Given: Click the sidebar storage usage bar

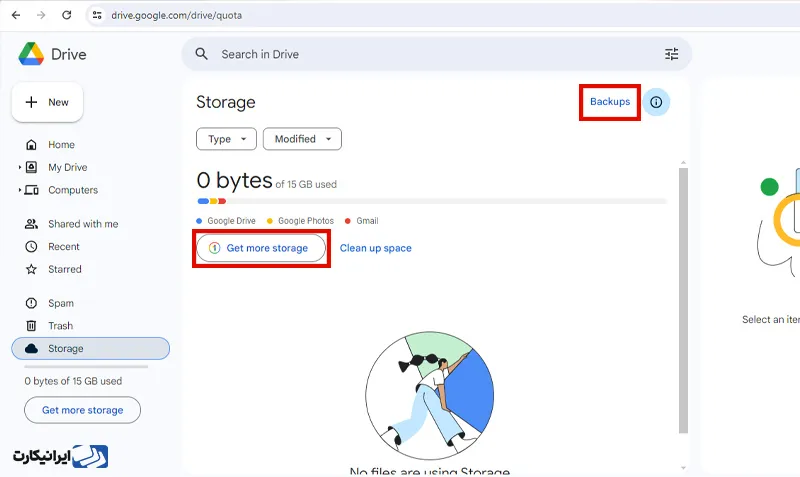Looking at the screenshot, I should pos(86,367).
